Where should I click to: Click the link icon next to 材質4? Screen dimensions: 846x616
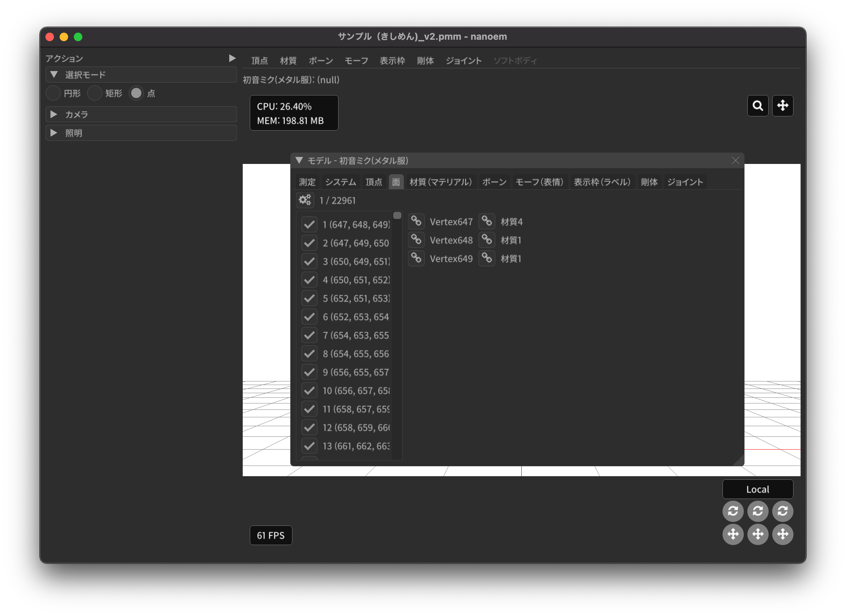click(487, 221)
